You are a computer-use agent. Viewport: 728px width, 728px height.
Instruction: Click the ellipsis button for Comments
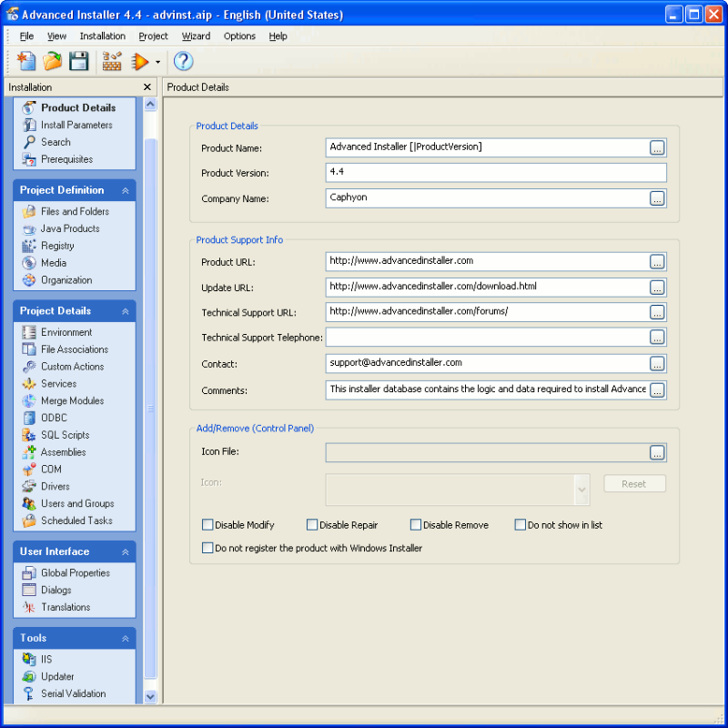tap(657, 390)
